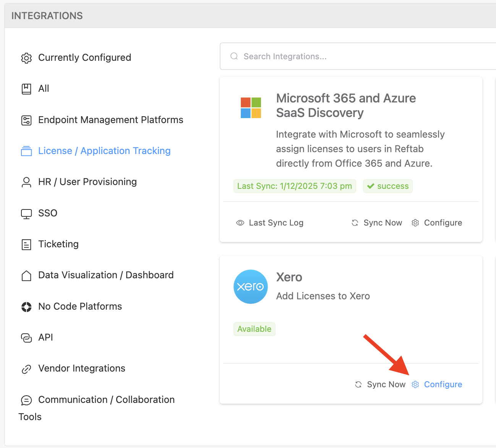This screenshot has height=448, width=496.
Task: Click the Ticketing document icon
Action: tap(26, 245)
